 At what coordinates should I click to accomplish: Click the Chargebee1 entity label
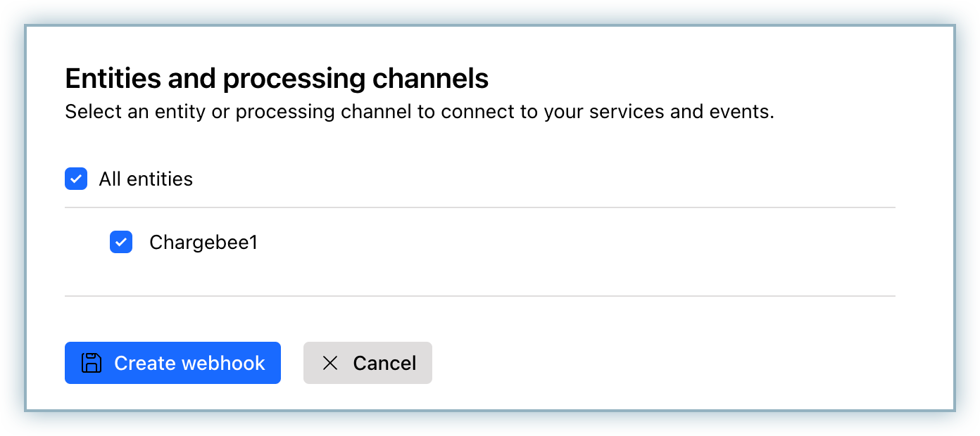click(x=203, y=243)
